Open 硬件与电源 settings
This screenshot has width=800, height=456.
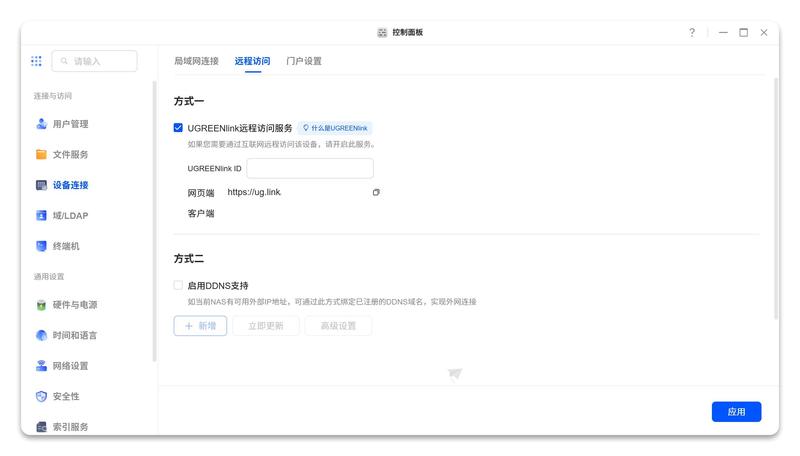[x=67, y=305]
